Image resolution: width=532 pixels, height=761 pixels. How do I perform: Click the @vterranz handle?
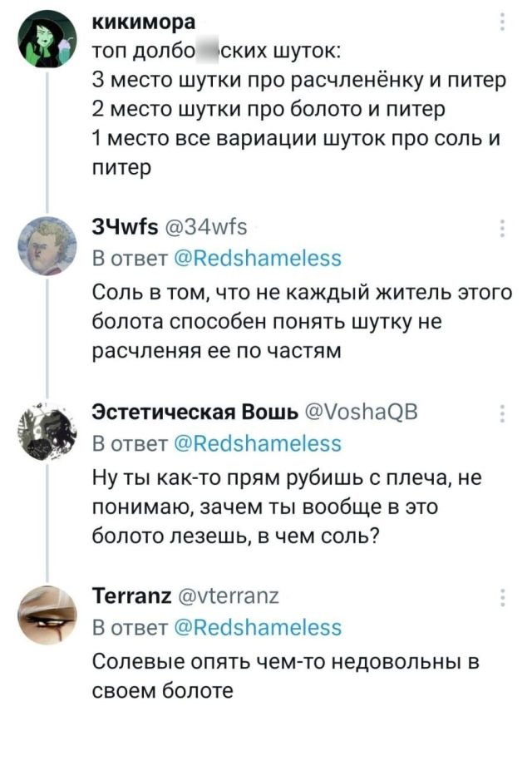pos(226,597)
